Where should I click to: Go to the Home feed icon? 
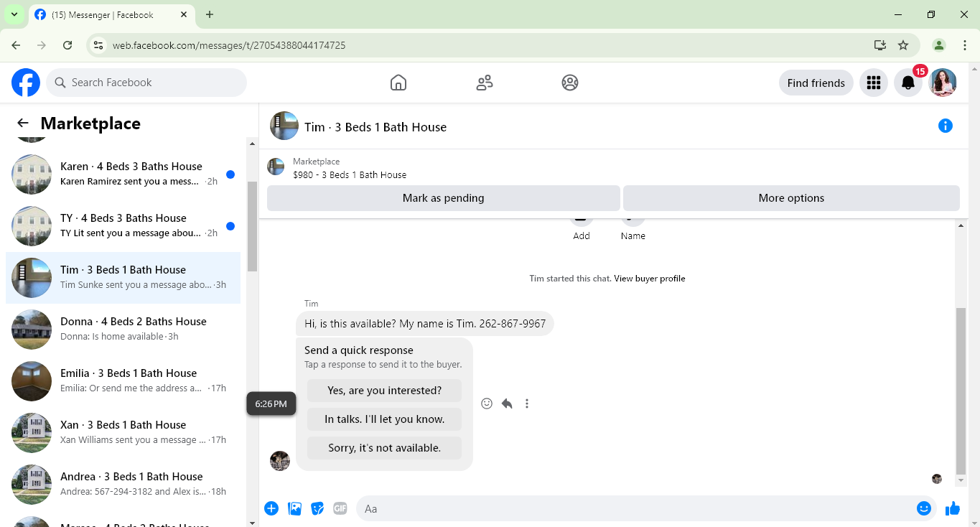[x=398, y=83]
